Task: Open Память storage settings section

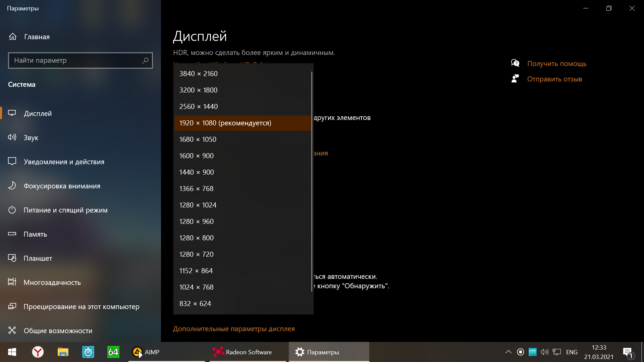Action: [x=35, y=234]
